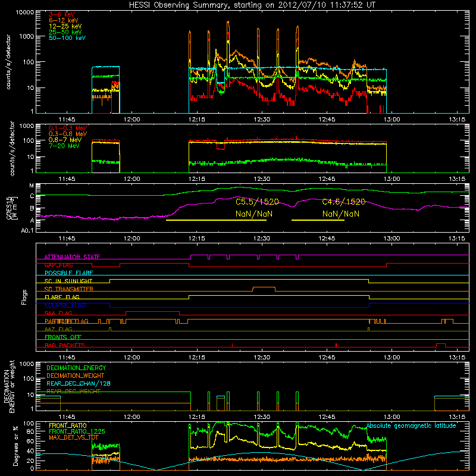Image resolution: width=476 pixels, height=476 pixels.
Task: Select the SC_TRANSMITTER flag label
Action: coord(68,289)
